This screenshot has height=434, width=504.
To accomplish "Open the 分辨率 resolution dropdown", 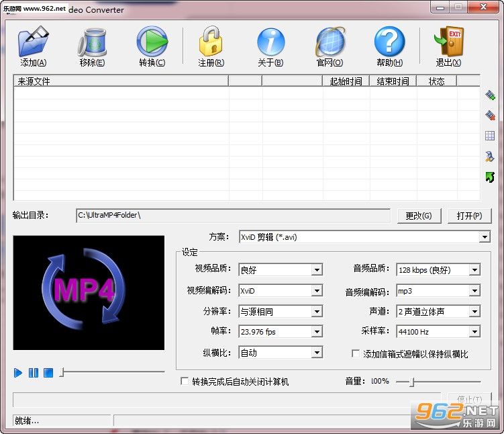I will 317,312.
